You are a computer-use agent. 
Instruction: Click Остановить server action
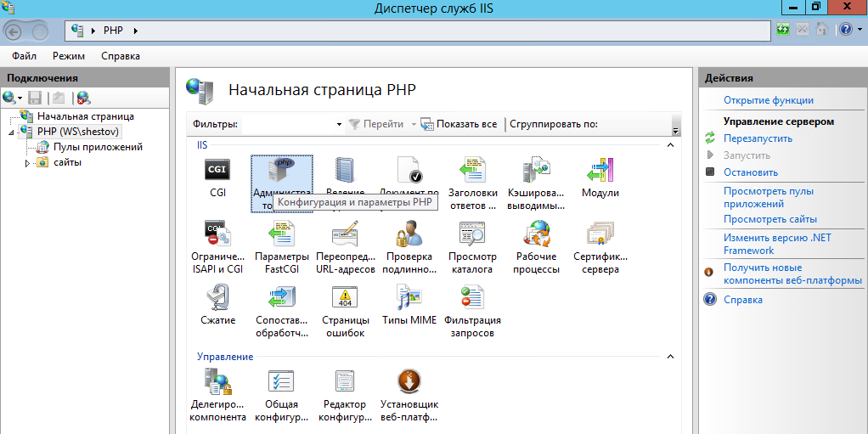pos(751,172)
